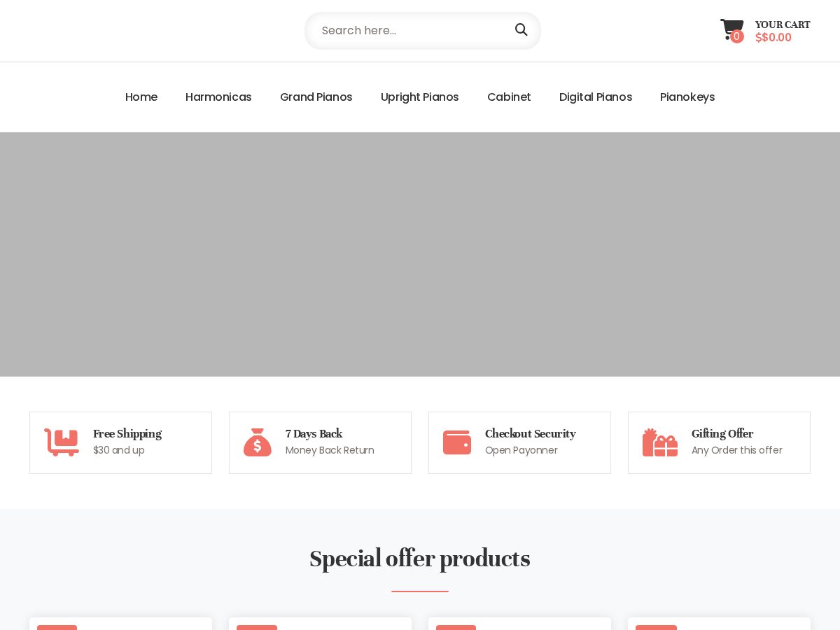Open the Harmonicas category
This screenshot has height=630, width=840.
[218, 97]
